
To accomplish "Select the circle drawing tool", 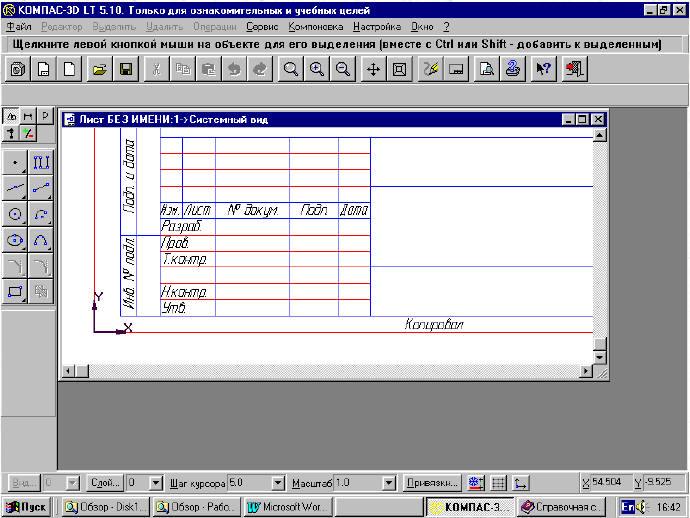I will (x=15, y=214).
